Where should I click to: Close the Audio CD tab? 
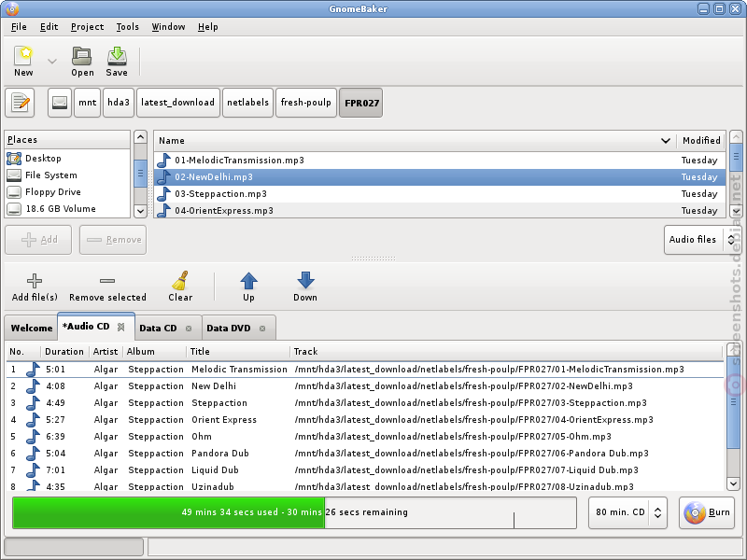click(x=121, y=327)
